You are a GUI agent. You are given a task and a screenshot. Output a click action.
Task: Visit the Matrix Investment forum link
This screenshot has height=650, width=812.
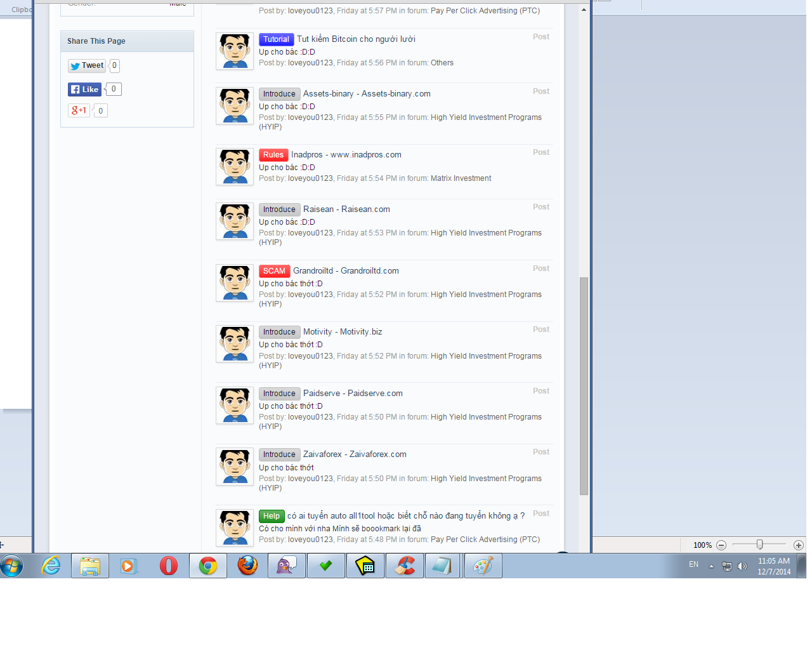click(461, 178)
